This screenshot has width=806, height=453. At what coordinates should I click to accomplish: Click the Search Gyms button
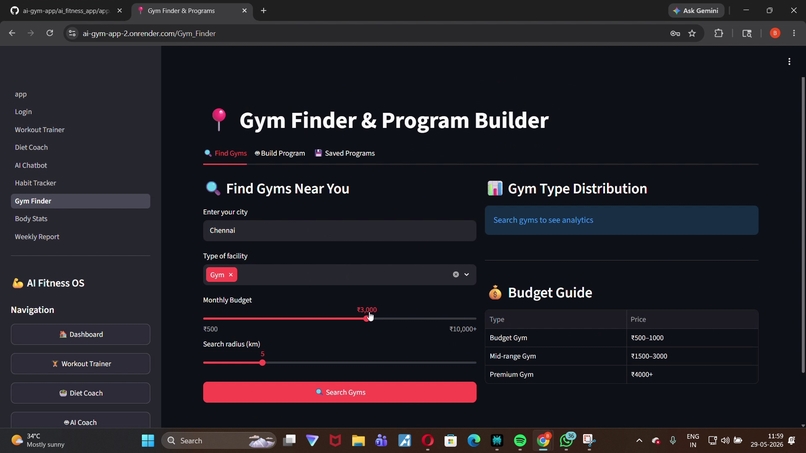(x=339, y=392)
